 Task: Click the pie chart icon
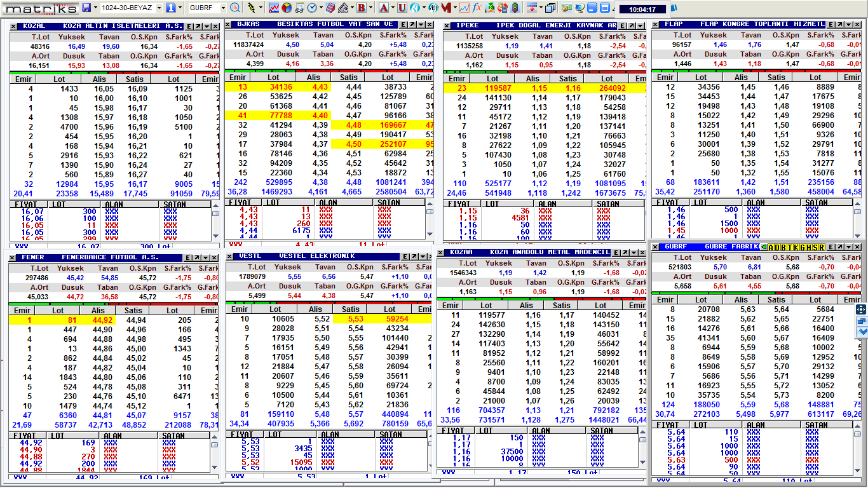[x=286, y=8]
